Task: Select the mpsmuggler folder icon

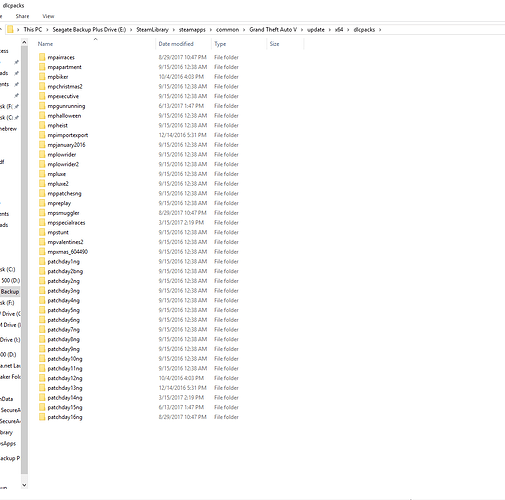Action: click(42, 213)
